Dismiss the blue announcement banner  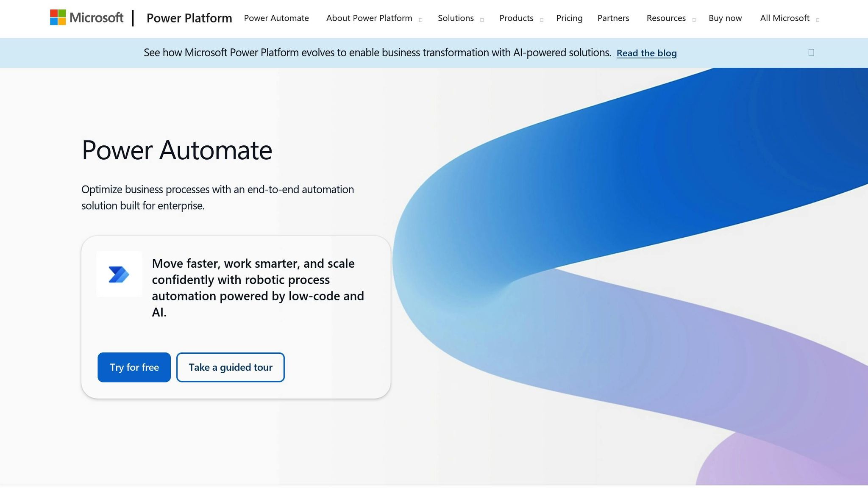click(811, 52)
